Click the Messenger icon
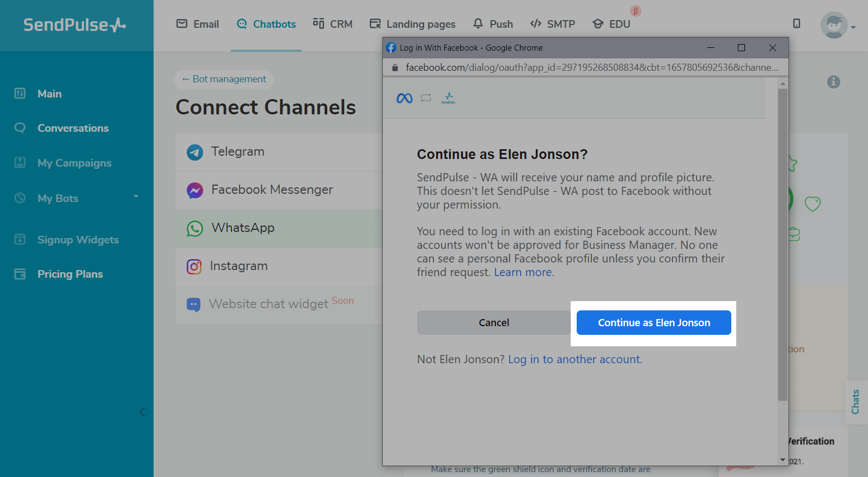The image size is (868, 477). [x=195, y=190]
